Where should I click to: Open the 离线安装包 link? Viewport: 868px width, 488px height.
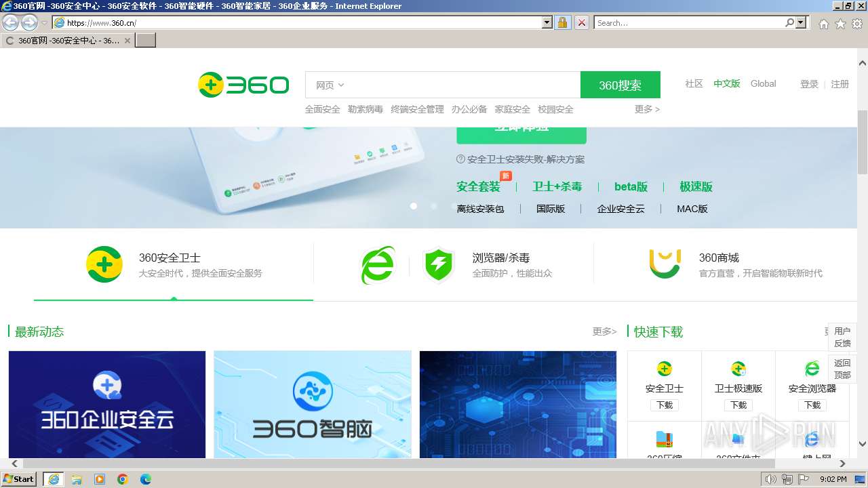pos(480,209)
